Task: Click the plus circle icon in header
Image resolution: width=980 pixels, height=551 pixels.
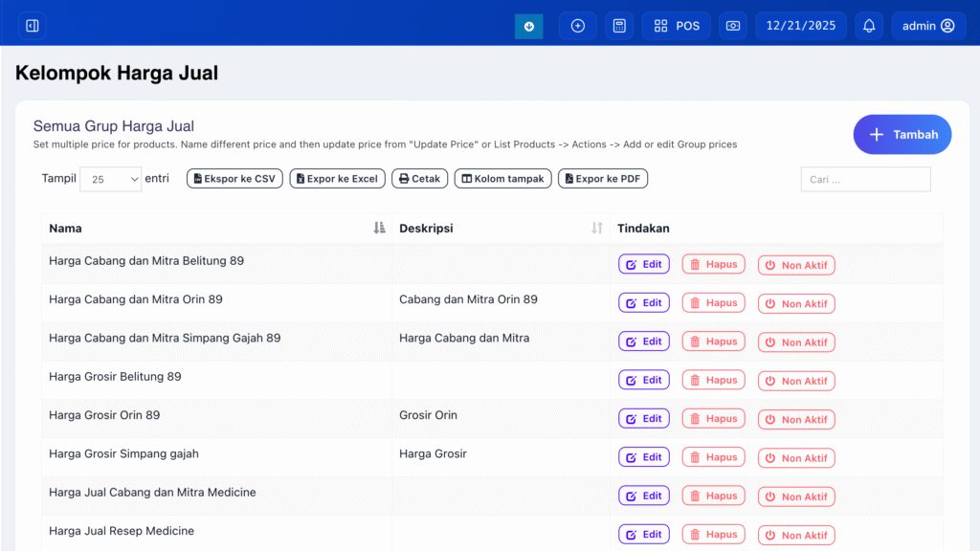Action: (578, 26)
